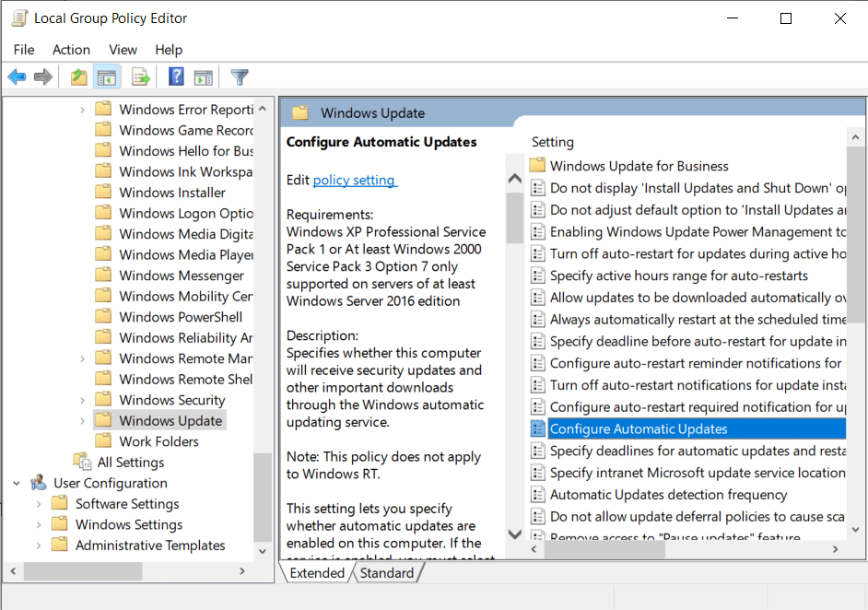868x610 pixels.
Task: Open the View menu
Action: pos(123,50)
